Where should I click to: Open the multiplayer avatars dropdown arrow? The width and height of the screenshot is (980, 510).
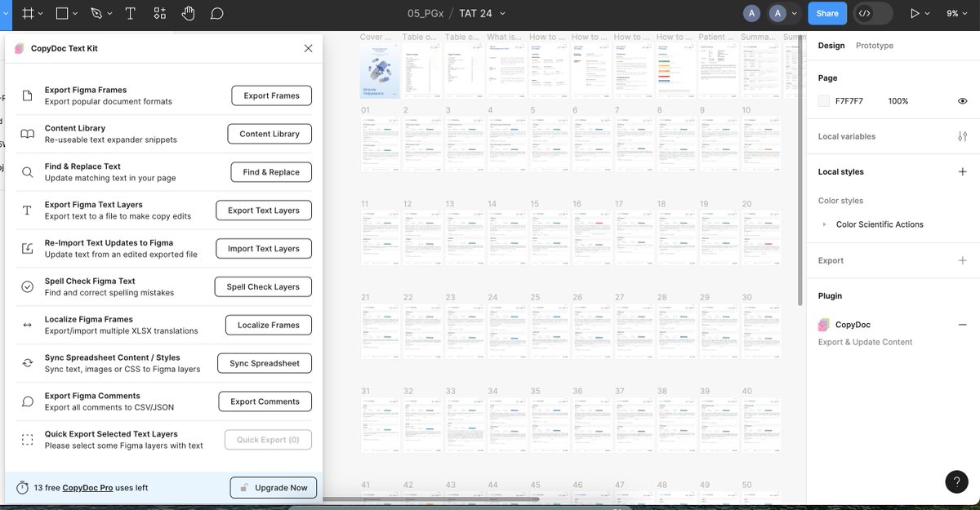(795, 14)
